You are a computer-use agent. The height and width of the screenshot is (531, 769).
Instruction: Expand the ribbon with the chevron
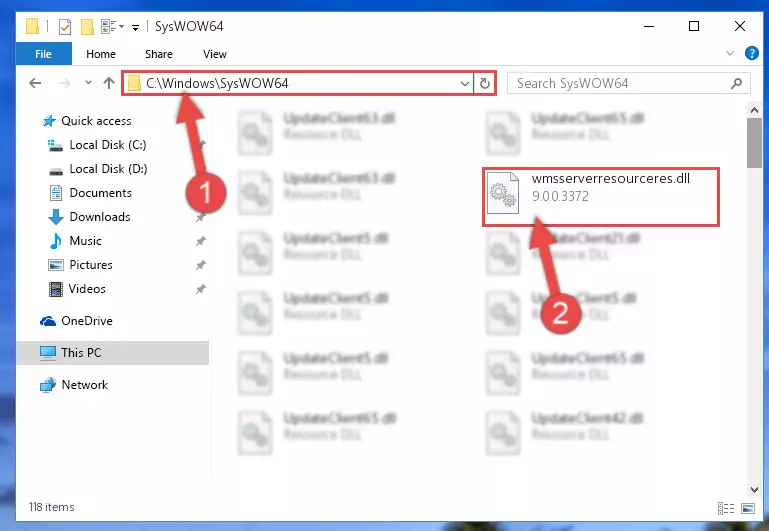tap(730, 53)
